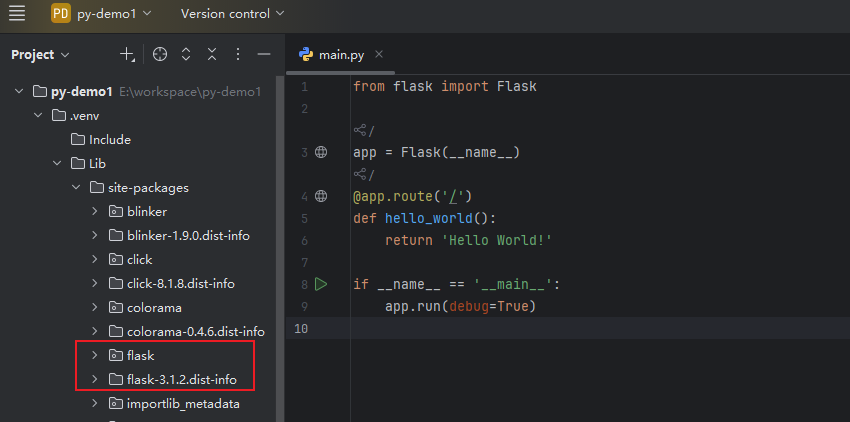Close the main.py tab

pos(379,54)
